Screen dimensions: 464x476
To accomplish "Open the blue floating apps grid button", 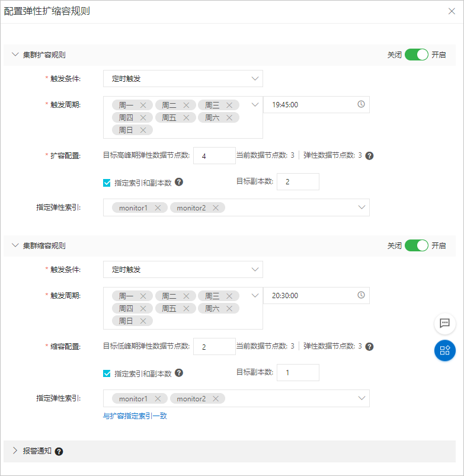I will [445, 350].
